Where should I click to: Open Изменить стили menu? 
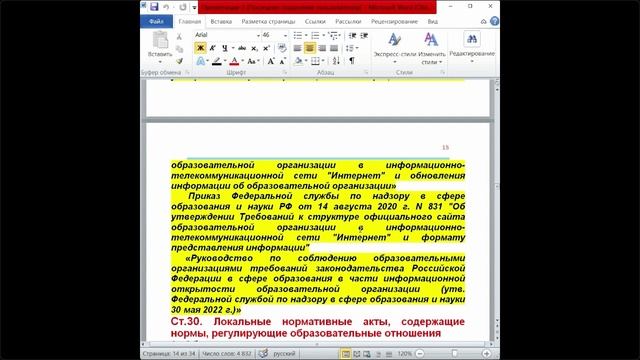431,47
